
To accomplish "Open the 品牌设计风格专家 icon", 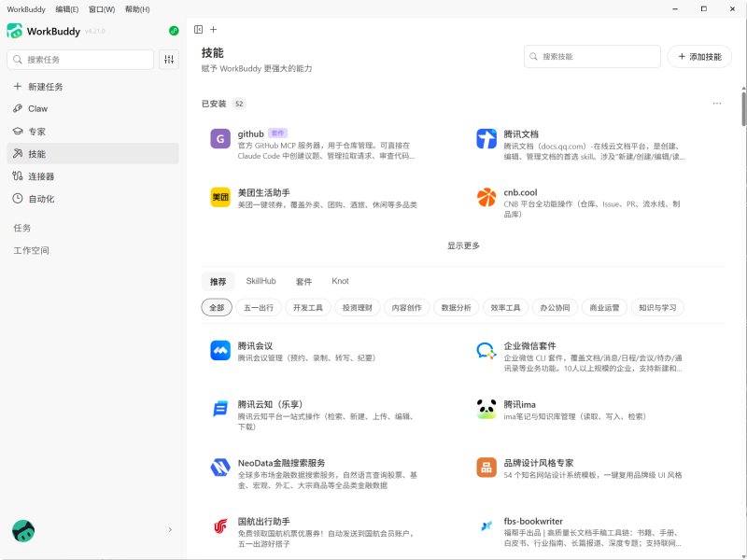I will (x=486, y=468).
